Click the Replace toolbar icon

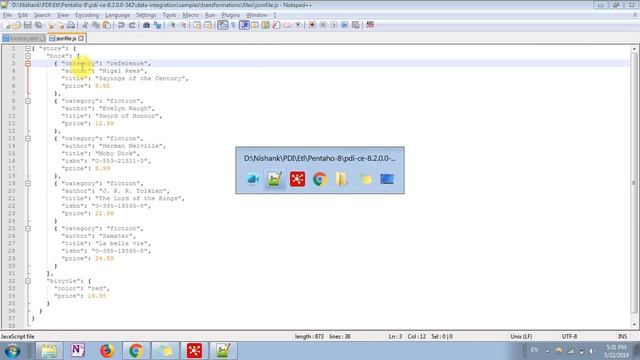158,25
